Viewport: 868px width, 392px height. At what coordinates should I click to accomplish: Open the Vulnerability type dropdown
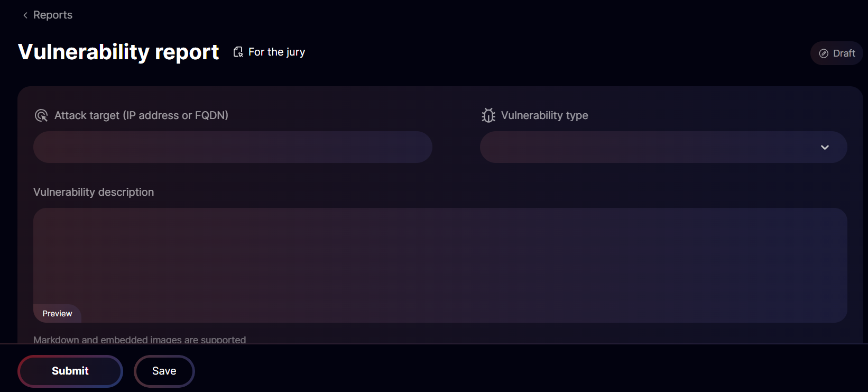pos(650,147)
